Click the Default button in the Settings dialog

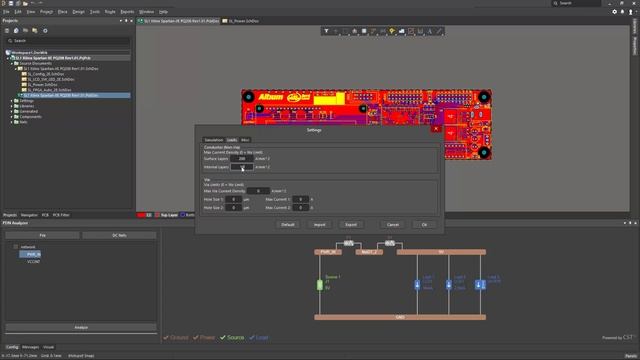point(288,225)
